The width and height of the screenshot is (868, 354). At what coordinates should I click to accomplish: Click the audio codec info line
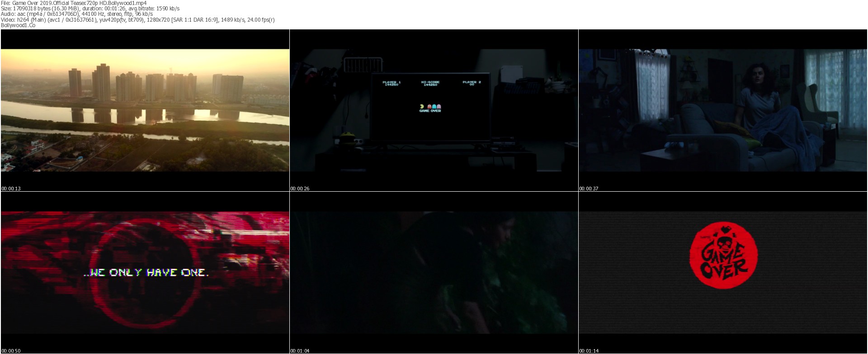pos(77,14)
